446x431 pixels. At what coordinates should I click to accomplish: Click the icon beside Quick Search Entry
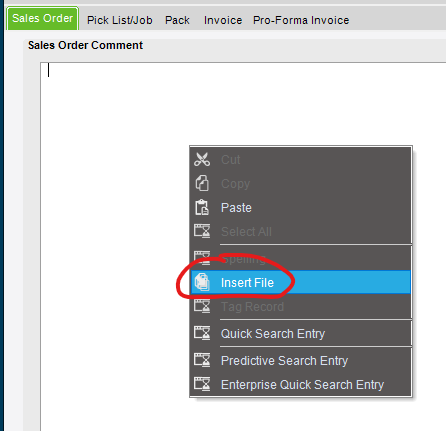tap(202, 333)
